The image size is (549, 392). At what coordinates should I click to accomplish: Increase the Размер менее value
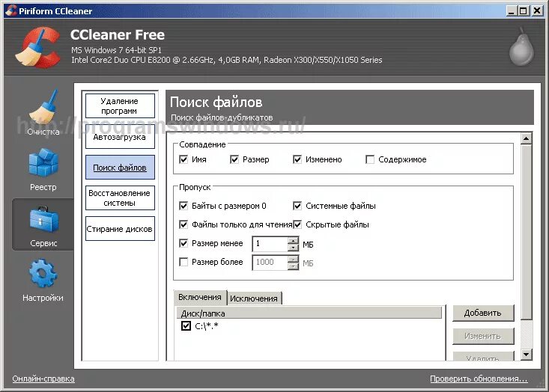pos(293,241)
